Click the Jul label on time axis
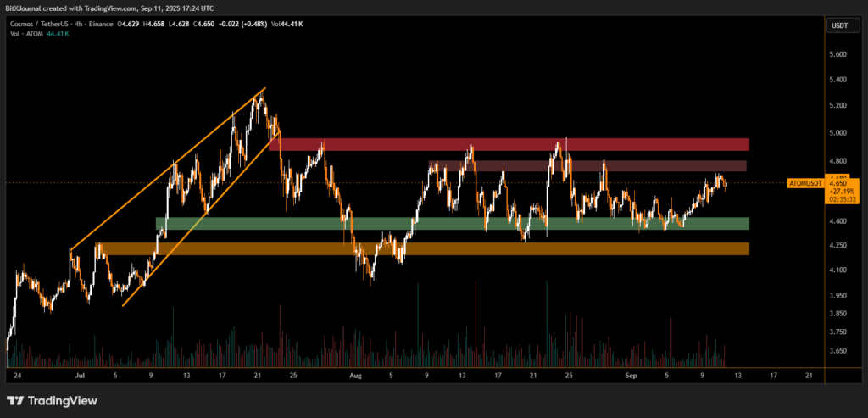868x418 pixels. click(79, 373)
